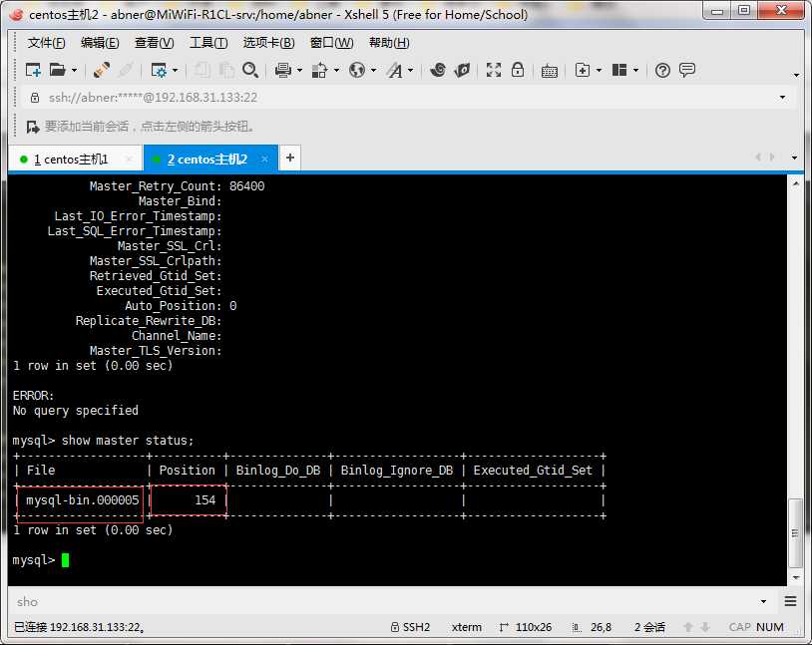The image size is (812, 645).
Task: Click the Xagent leaf icon
Action: (x=462, y=70)
